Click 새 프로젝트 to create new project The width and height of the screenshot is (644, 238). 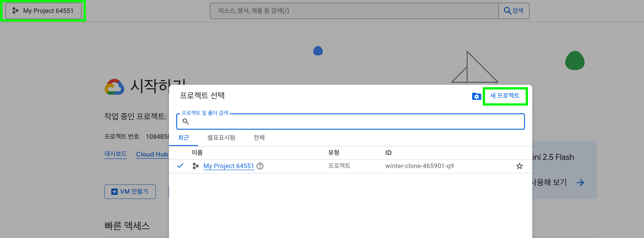coord(505,96)
